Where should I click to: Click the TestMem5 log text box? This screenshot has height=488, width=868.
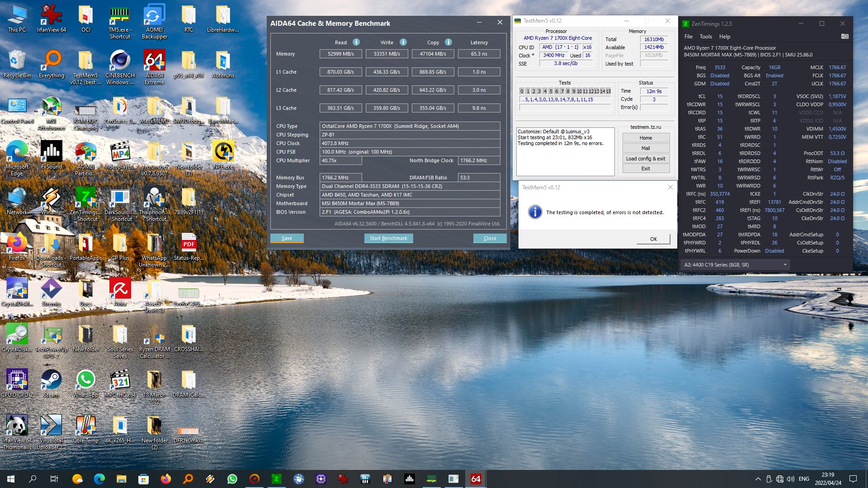click(565, 151)
